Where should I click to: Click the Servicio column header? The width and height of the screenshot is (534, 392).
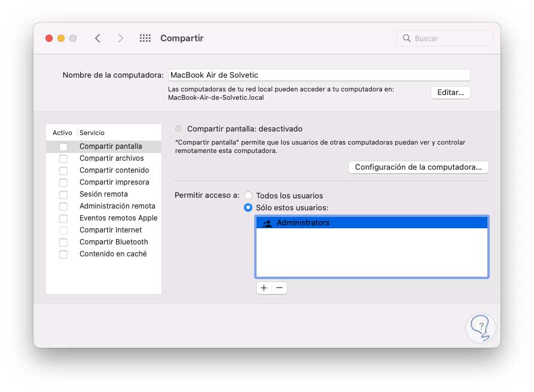click(92, 133)
